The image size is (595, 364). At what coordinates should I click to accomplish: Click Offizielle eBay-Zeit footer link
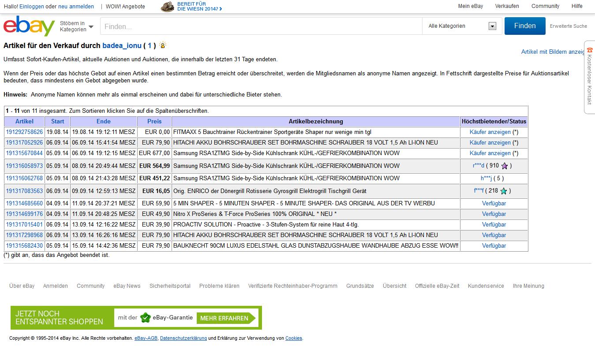pyautogui.click(x=437, y=286)
